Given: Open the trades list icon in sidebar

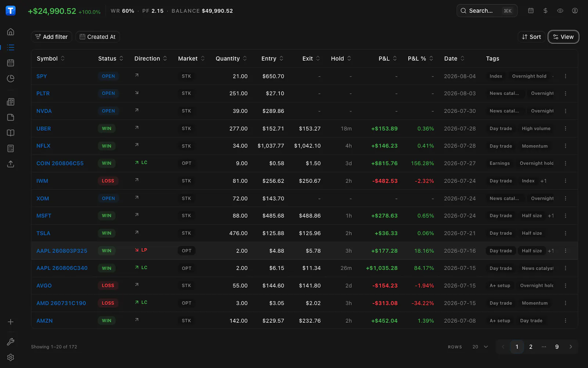Looking at the screenshot, I should [11, 47].
